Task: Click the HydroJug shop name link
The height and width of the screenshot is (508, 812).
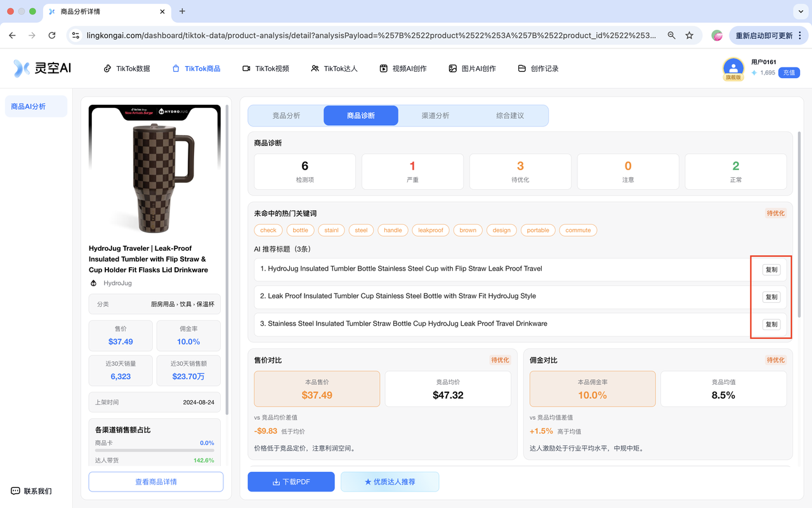Action: click(117, 283)
